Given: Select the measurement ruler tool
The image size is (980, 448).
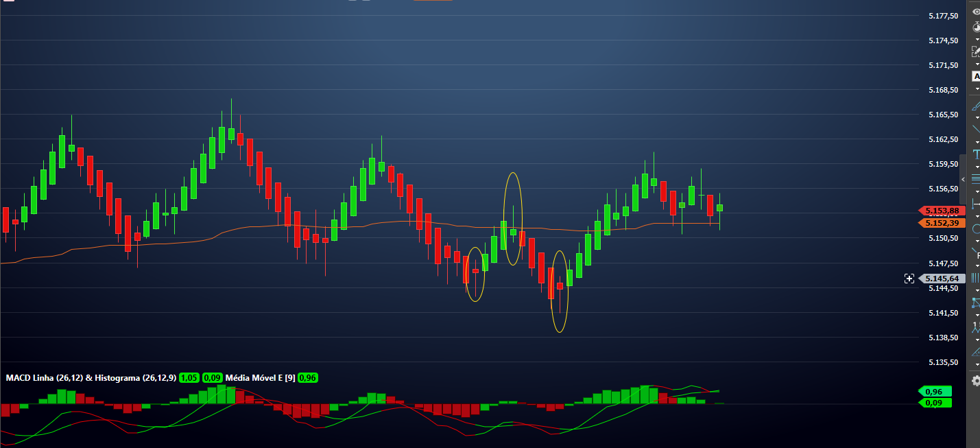Looking at the screenshot, I should [x=975, y=203].
